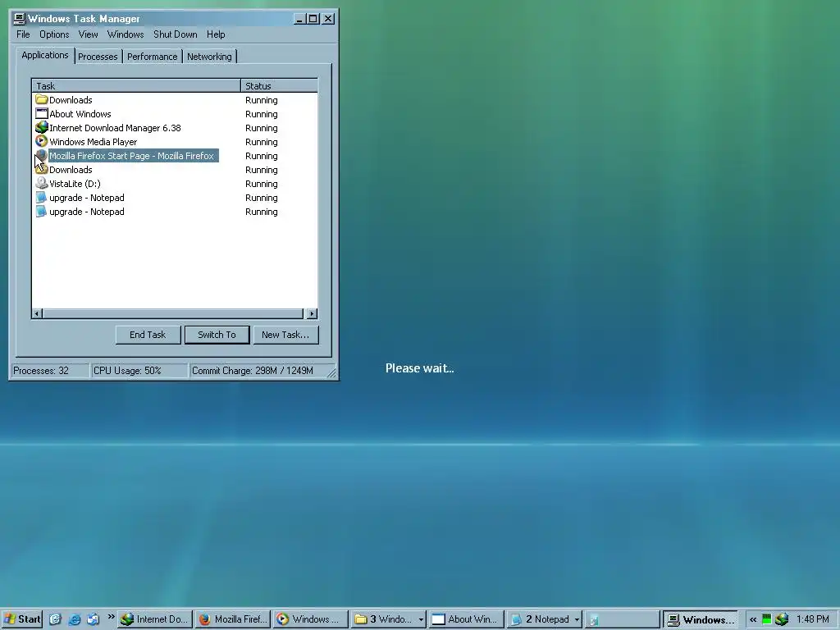Sort the list by the Status column header
Screen dimensions: 840x630
279,85
